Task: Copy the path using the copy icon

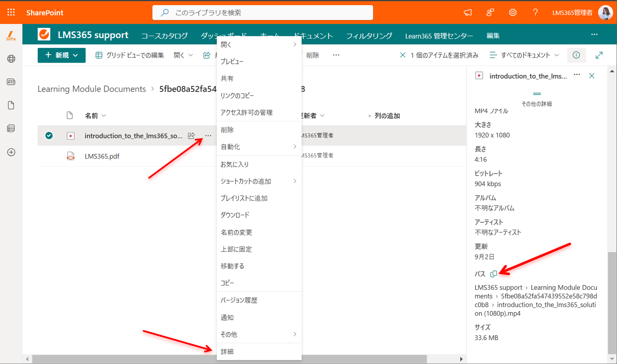Action: (493, 274)
